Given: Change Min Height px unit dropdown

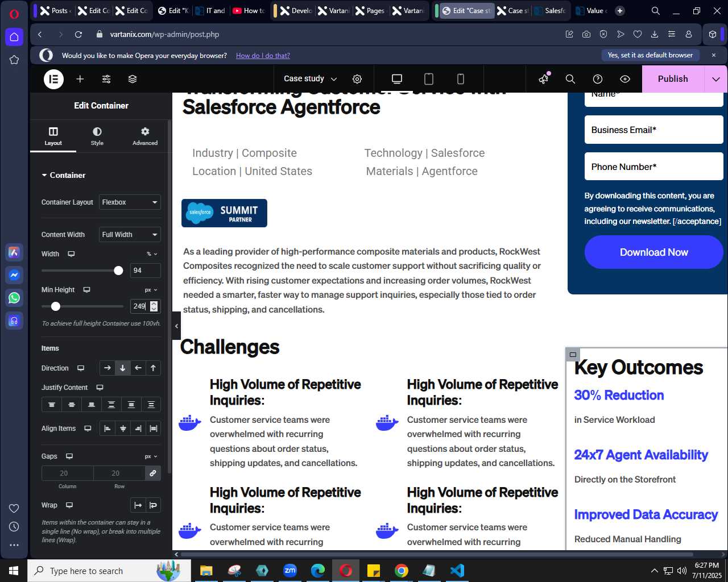Looking at the screenshot, I should click(x=151, y=290).
